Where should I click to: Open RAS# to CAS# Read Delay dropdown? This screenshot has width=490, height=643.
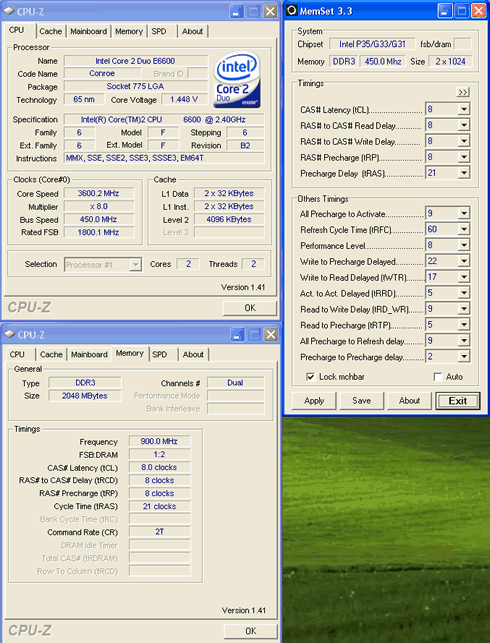(x=464, y=125)
